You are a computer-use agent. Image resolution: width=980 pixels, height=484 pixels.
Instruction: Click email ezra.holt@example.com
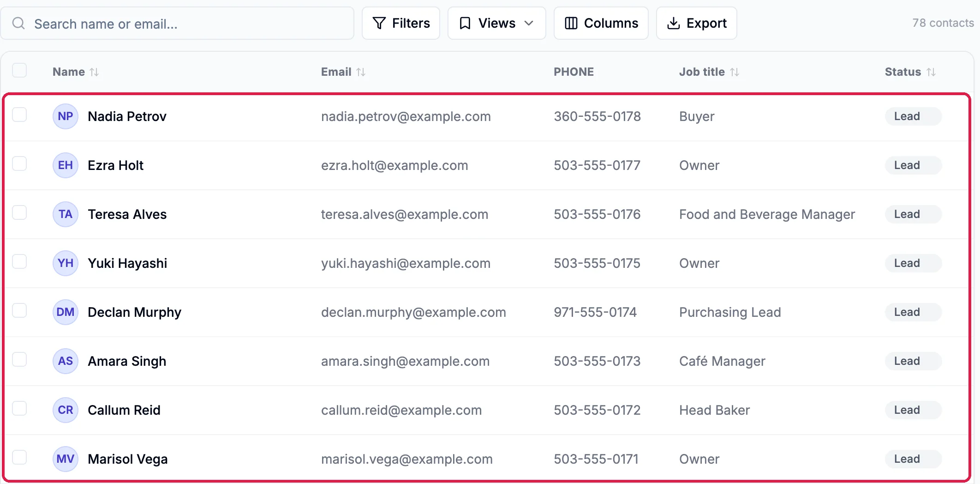click(x=394, y=165)
